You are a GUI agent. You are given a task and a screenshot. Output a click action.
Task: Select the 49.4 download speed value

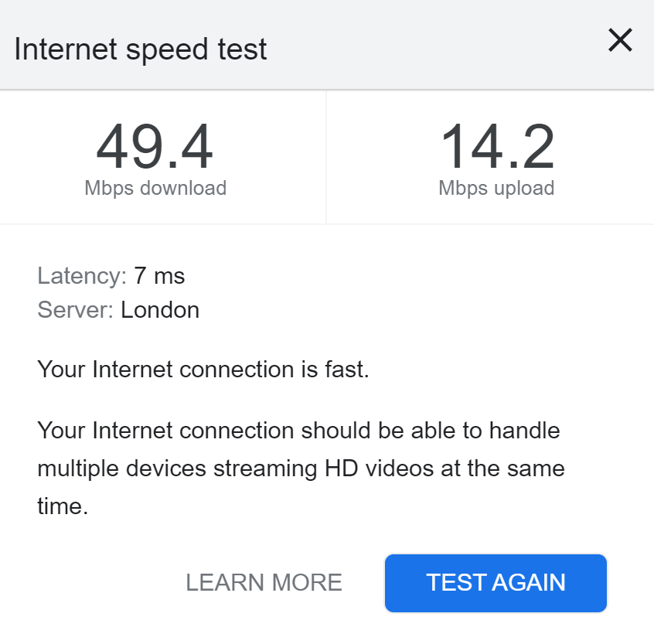point(155,148)
